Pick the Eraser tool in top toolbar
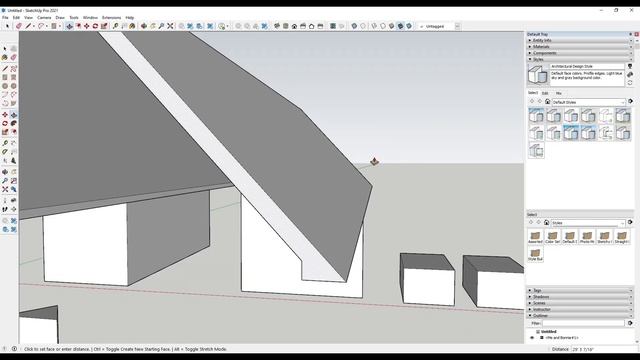Image resolution: width=640 pixels, height=360 pixels. click(x=19, y=26)
